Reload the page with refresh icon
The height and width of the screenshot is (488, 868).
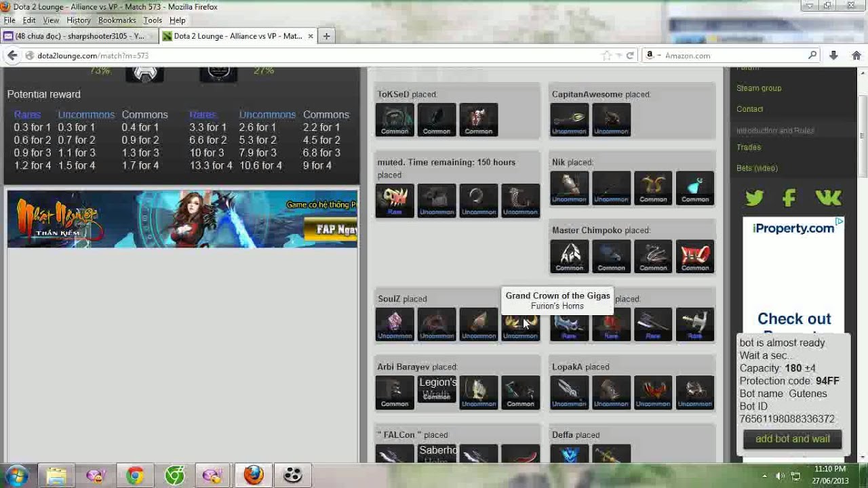pos(630,56)
